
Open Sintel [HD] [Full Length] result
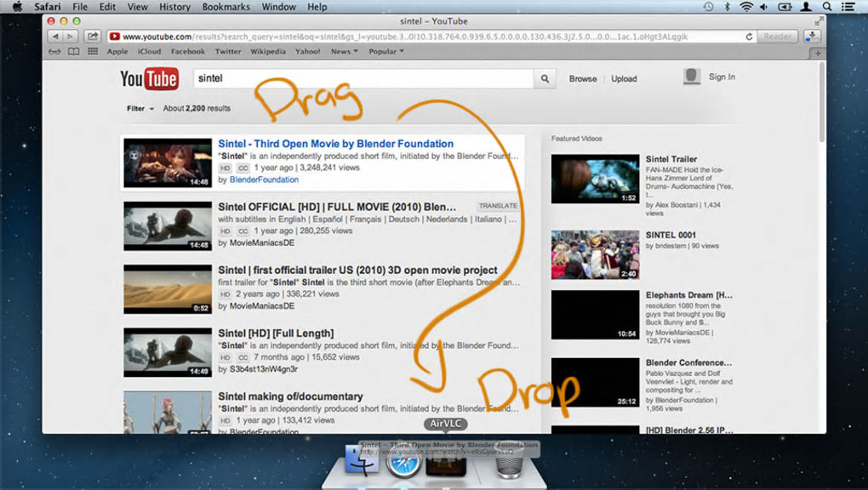276,333
